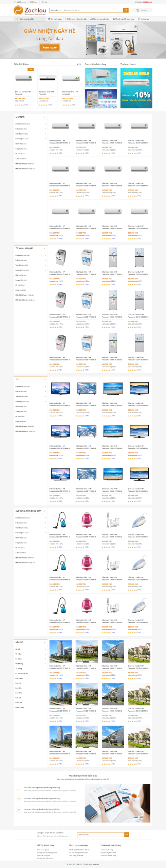Select TP HCM under Nhà đất

coord(18,654)
